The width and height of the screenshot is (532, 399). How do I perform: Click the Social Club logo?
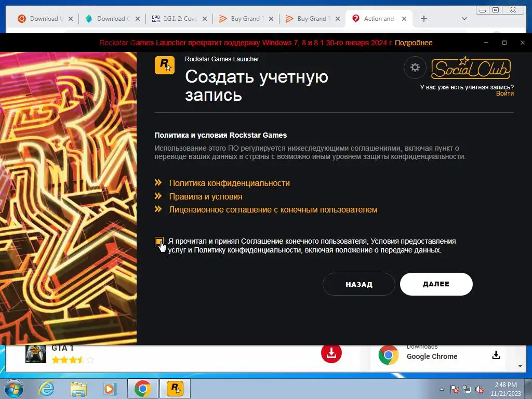(471, 68)
